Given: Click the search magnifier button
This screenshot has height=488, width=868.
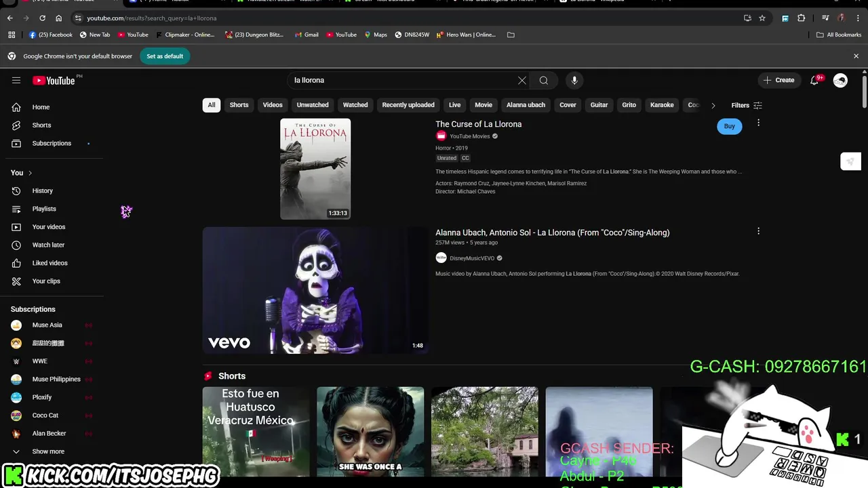Looking at the screenshot, I should [x=544, y=80].
